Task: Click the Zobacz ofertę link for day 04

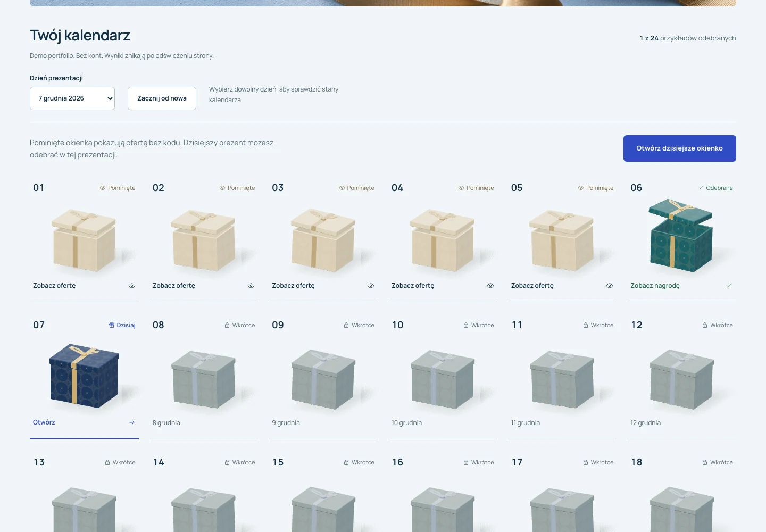Action: [x=413, y=286]
